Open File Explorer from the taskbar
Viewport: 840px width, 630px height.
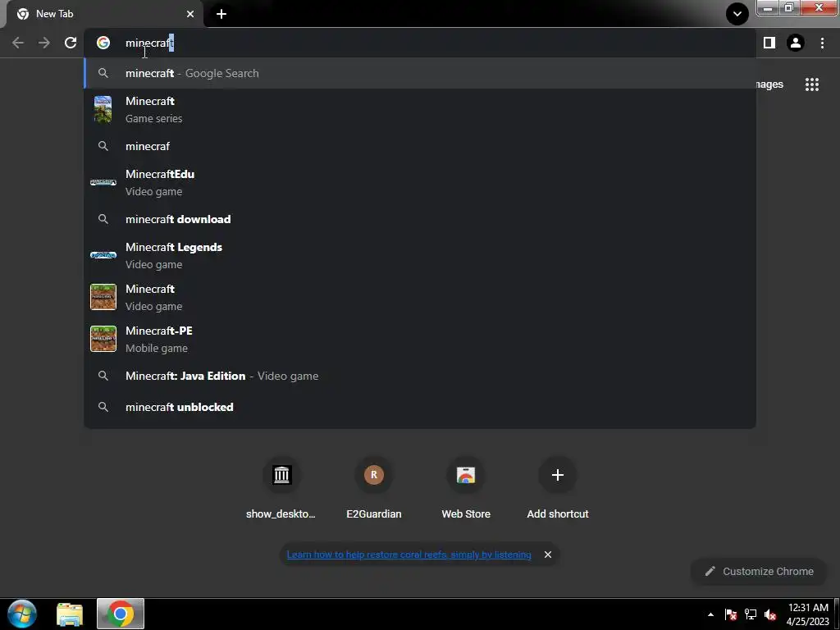coord(70,614)
